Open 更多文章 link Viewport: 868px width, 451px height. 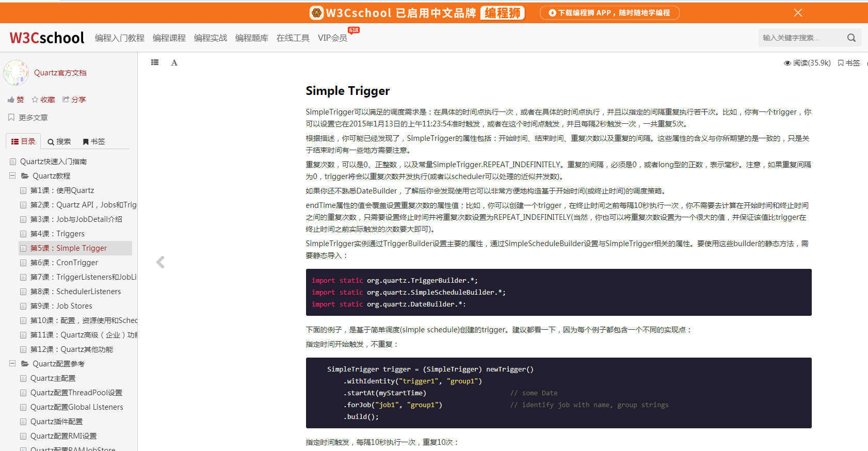(28, 118)
